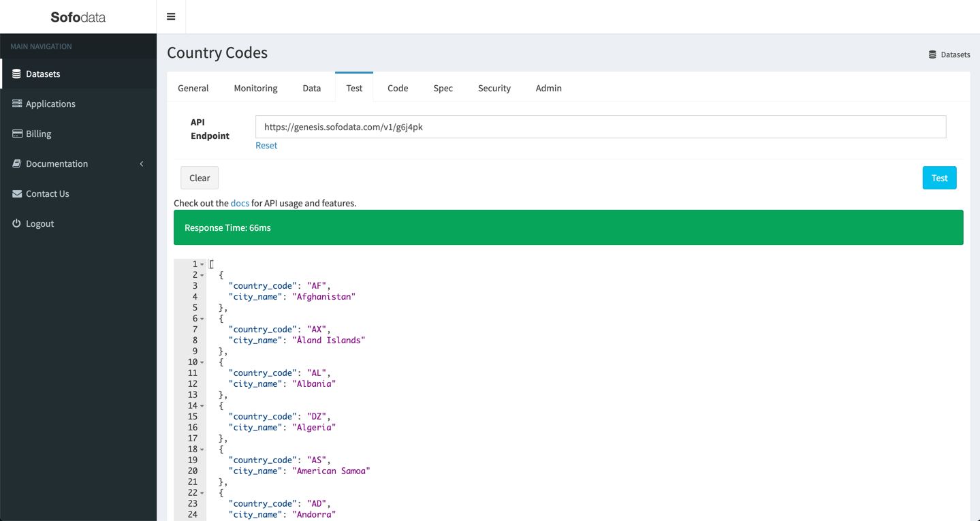The height and width of the screenshot is (521, 980).
Task: Click the "AL" country code value
Action: pyautogui.click(x=317, y=373)
